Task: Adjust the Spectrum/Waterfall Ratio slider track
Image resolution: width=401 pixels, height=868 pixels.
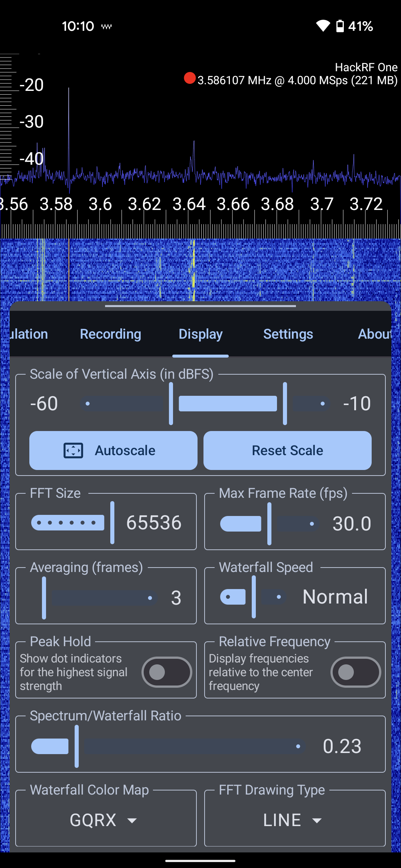Action: [193, 746]
